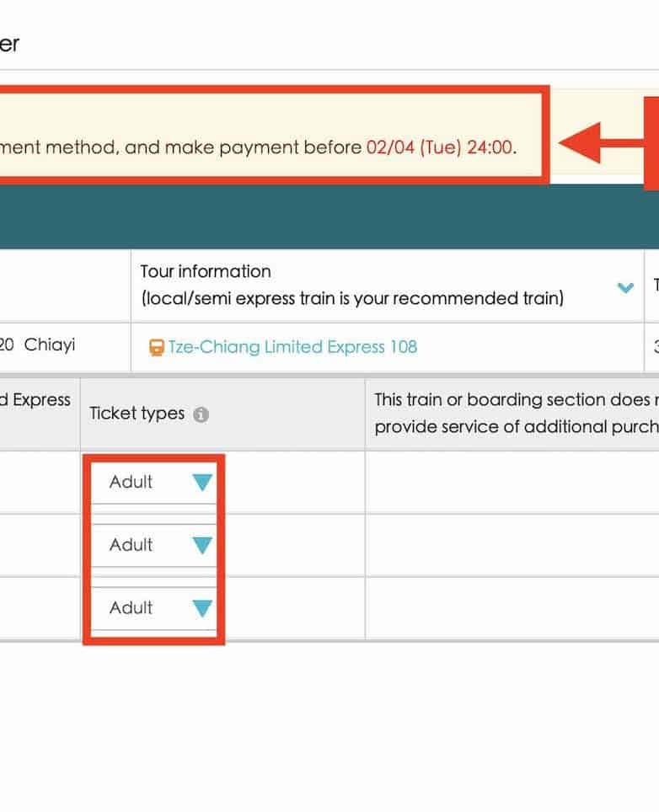Open the first row Adult ticket type selector
The image size is (659, 812).
(153, 483)
